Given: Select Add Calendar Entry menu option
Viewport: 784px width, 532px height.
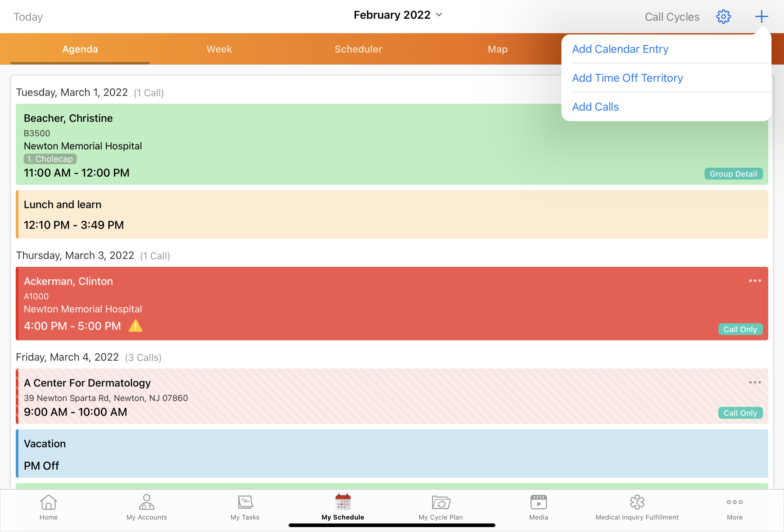Looking at the screenshot, I should [620, 49].
